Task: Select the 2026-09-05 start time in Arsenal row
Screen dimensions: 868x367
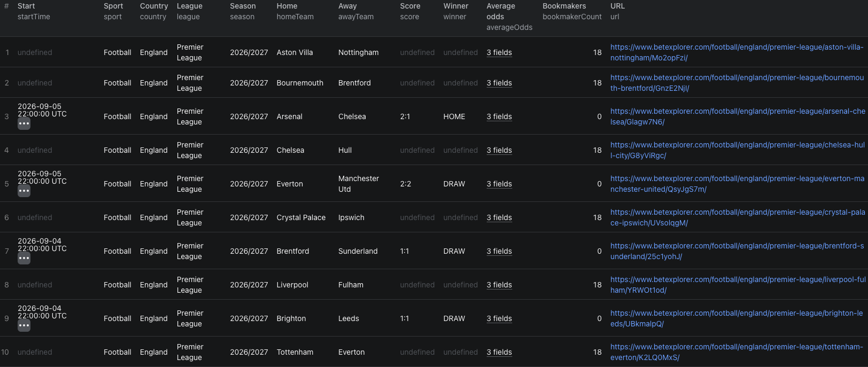Action: click(42, 110)
